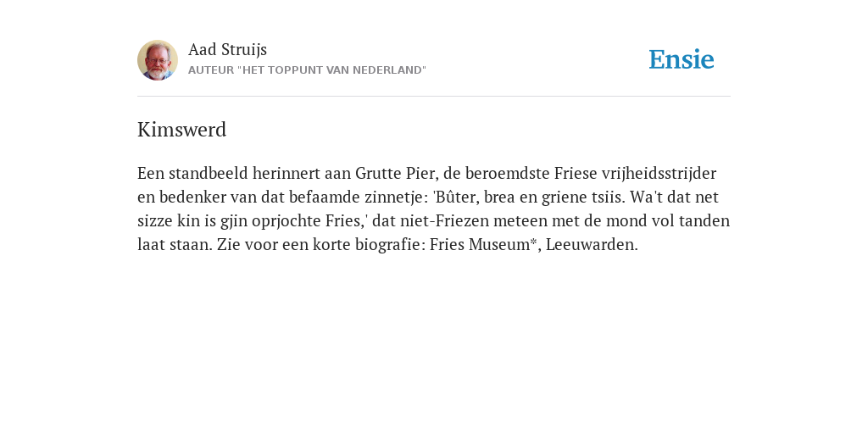
Task: Click the horizontal divider below the author header
Action: 434,97
